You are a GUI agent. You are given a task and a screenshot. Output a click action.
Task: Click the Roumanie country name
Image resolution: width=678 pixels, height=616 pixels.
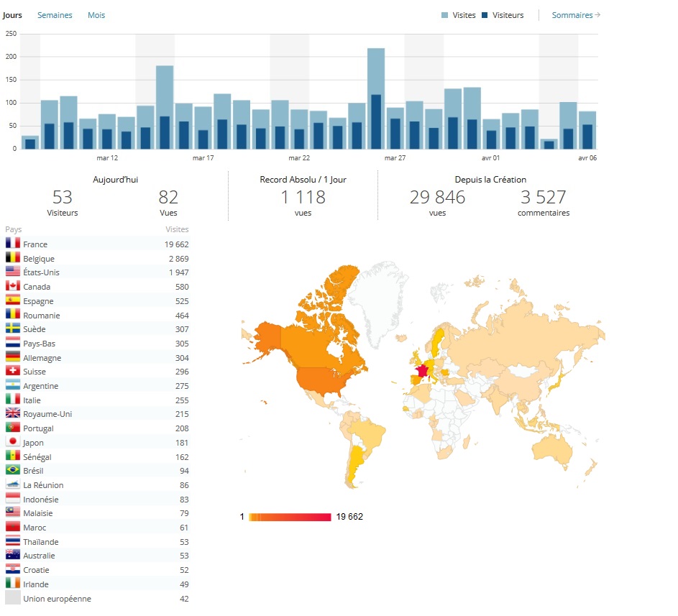[x=42, y=316]
